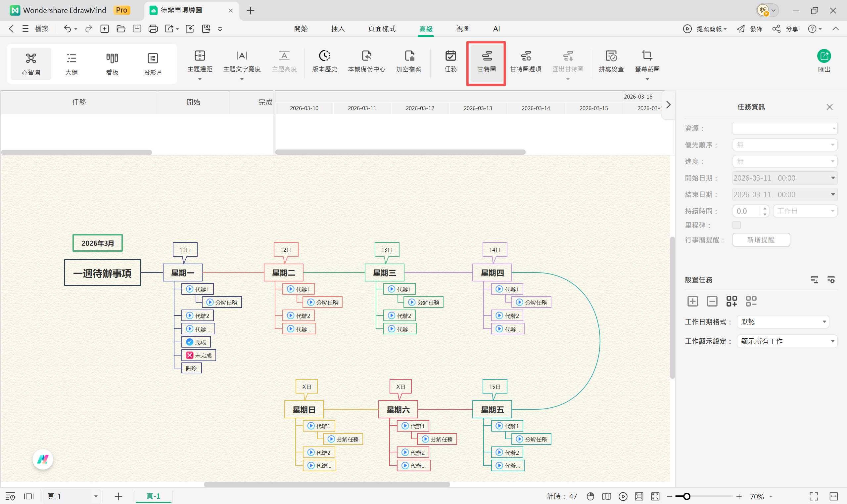Viewport: 847px width, 504px height.
Task: Select the 心智圖 view icon
Action: [30, 63]
